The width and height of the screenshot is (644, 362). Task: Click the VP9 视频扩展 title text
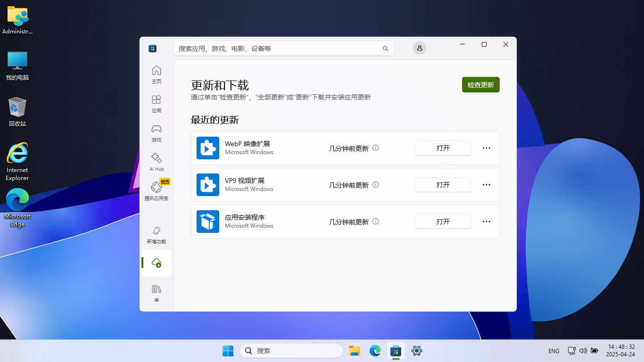[245, 181]
